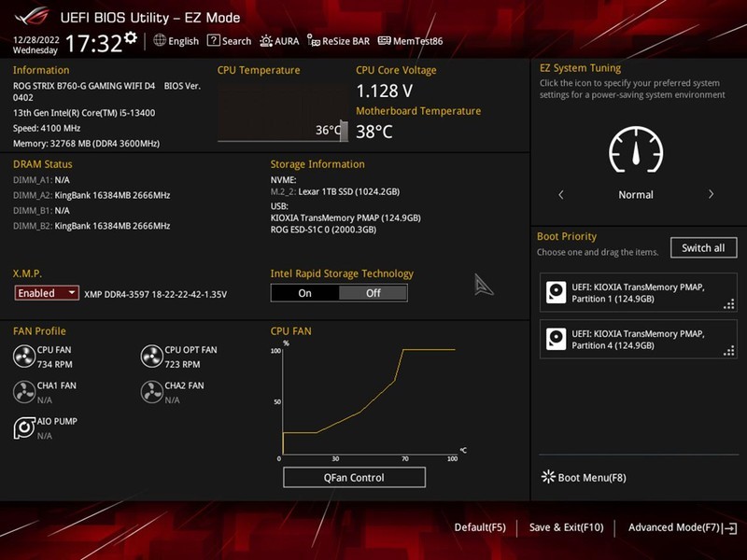The height and width of the screenshot is (560, 747).
Task: Select the CPU FAN icon
Action: 23,355
